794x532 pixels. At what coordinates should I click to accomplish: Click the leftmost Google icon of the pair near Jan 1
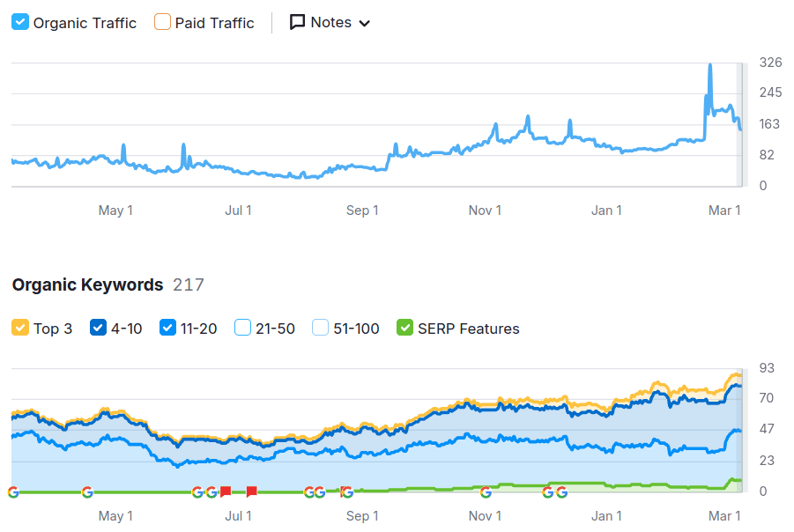546,491
